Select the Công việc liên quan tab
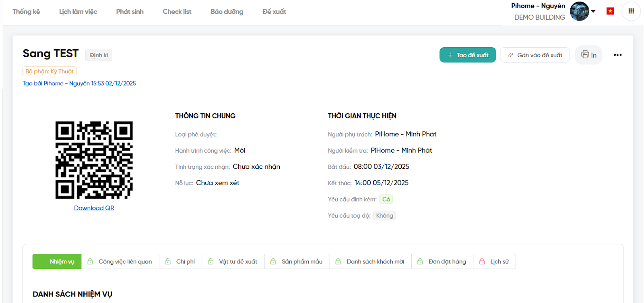This screenshot has height=303, width=644. (125, 261)
